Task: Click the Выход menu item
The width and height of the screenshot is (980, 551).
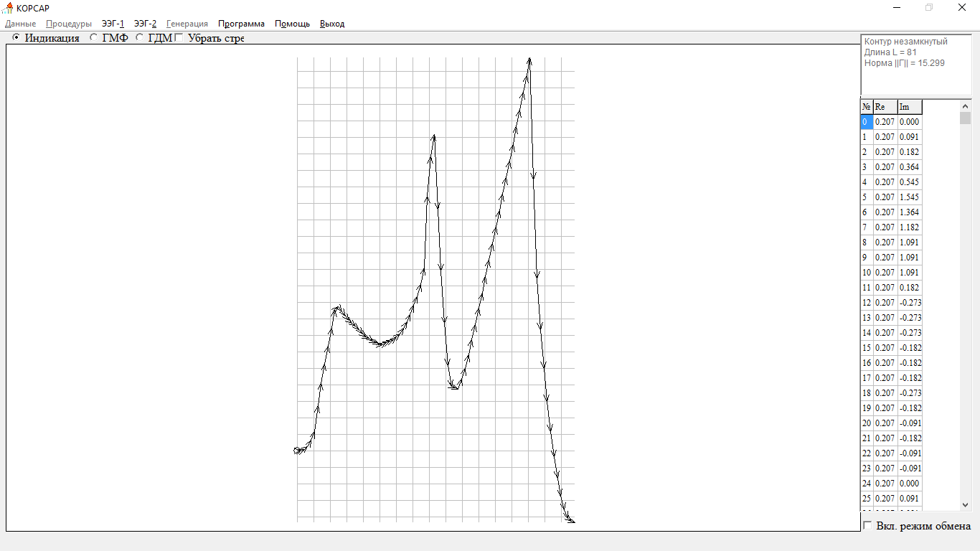Action: pos(332,24)
